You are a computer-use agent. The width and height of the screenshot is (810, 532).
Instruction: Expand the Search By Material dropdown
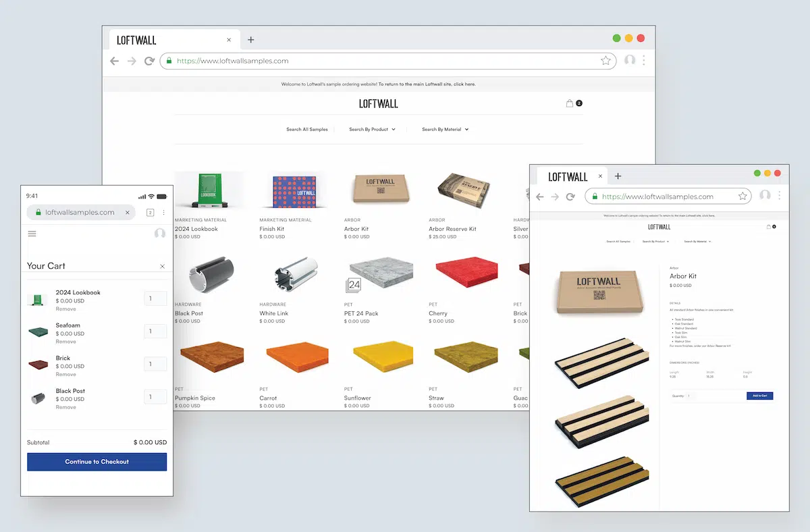point(445,130)
